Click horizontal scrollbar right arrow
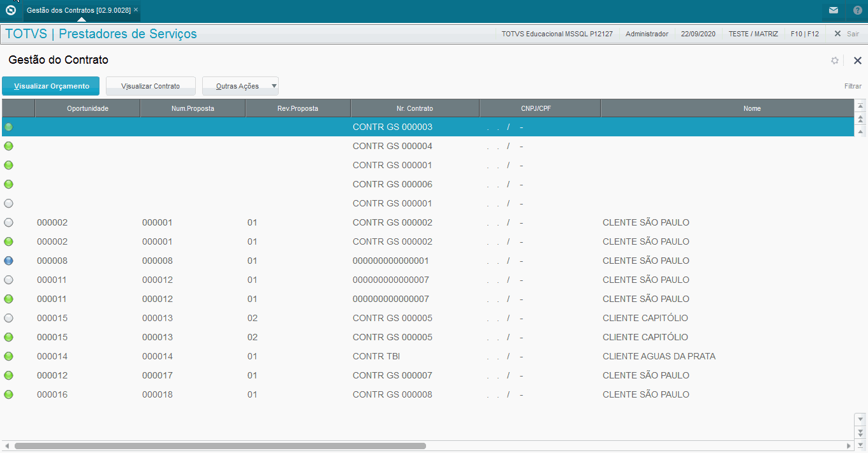Screen dimensions: 868x453 click(x=849, y=446)
